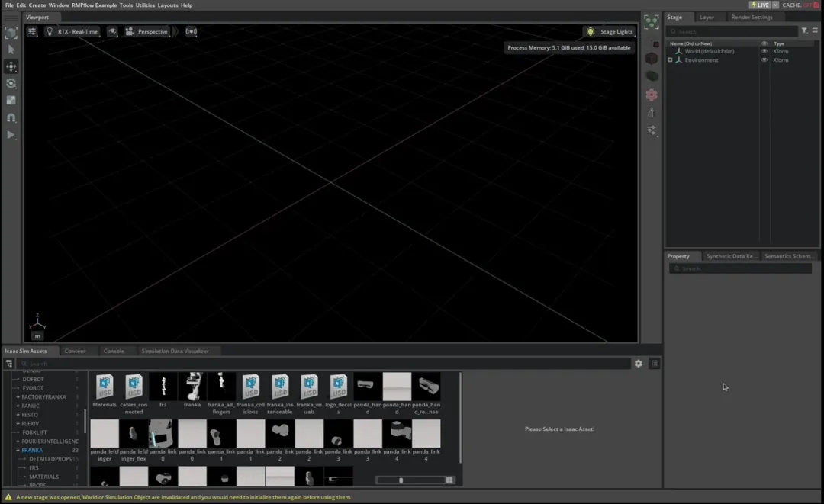This screenshot has height=504, width=824.
Task: Toggle visibility of the Environment prim
Action: (x=764, y=60)
